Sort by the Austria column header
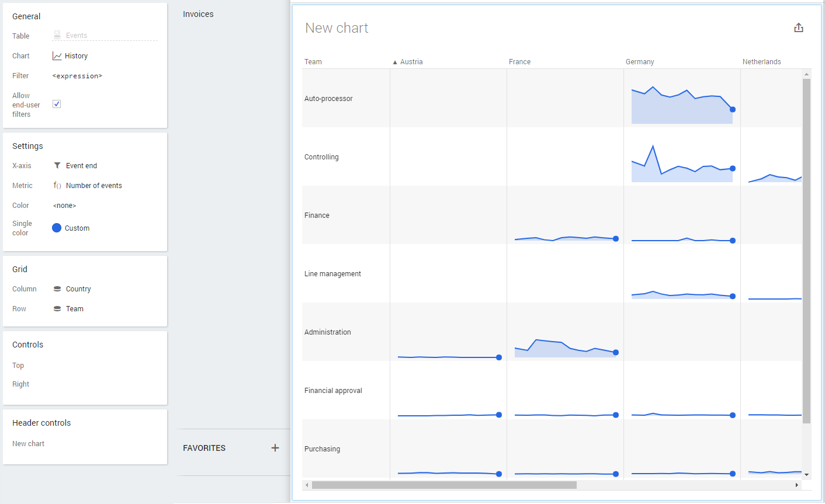825x504 pixels. [411, 62]
